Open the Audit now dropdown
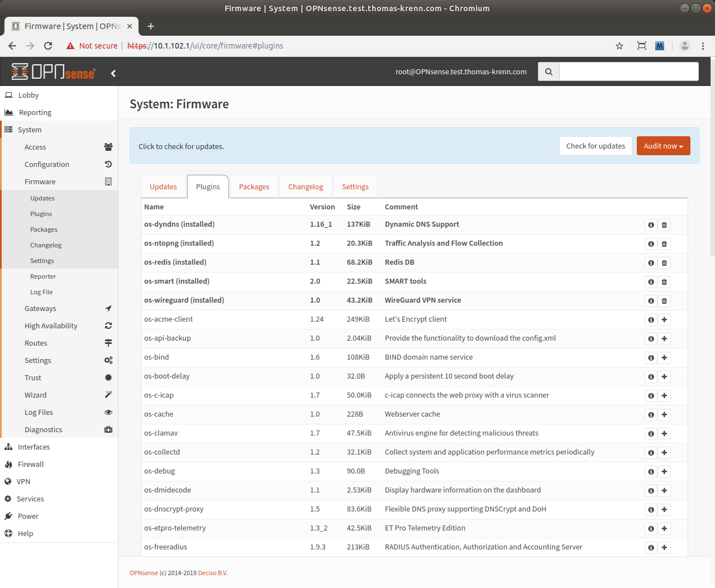The image size is (715, 588). 663,146
